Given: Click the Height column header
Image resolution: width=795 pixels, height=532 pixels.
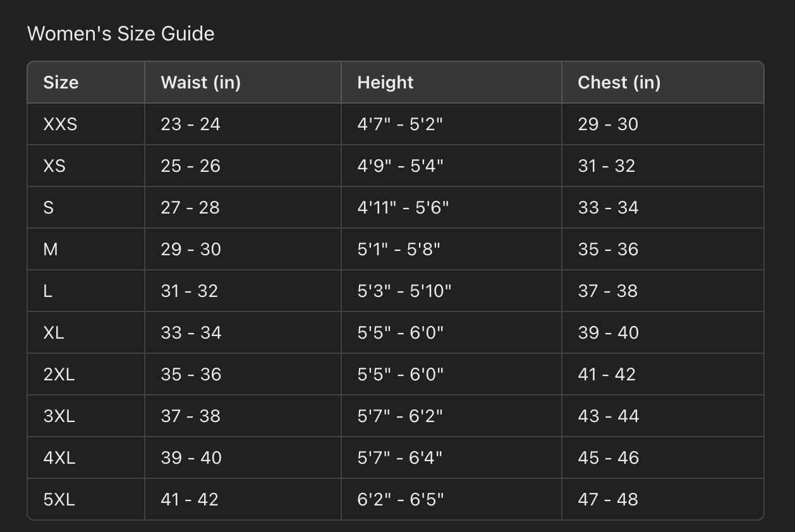Looking at the screenshot, I should (x=385, y=82).
